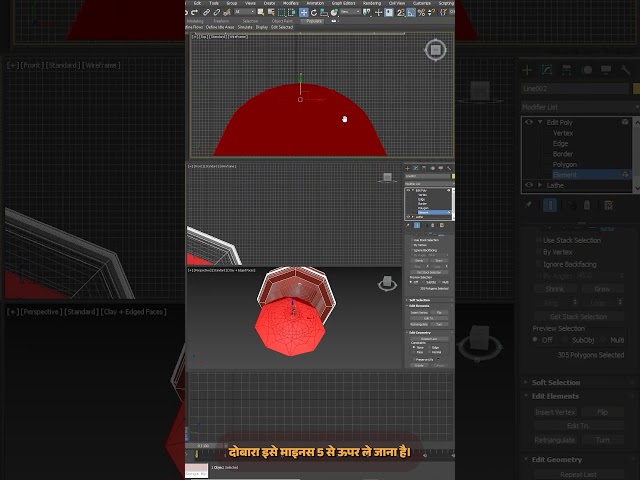Click the Pin Stack icon in center panel
640x480 pixels.
pos(407,225)
